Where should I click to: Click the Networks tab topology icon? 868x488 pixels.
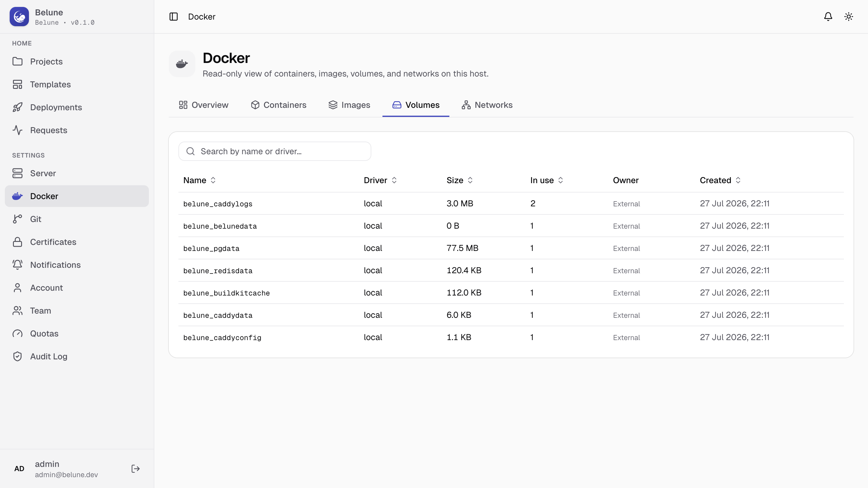(466, 105)
